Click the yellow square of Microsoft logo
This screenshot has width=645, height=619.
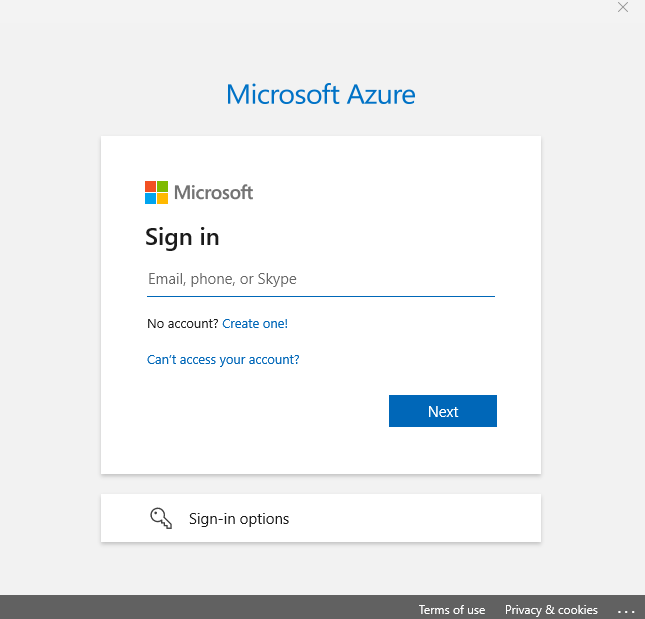pyautogui.click(x=162, y=199)
